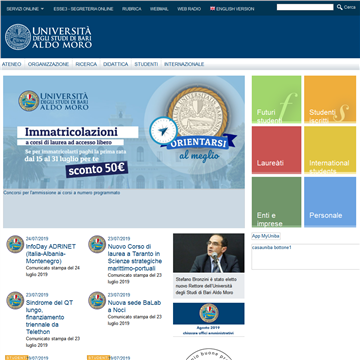The width and height of the screenshot is (360, 360).
Task: Open the Studenti iscritti orange tile
Action: point(330,99)
